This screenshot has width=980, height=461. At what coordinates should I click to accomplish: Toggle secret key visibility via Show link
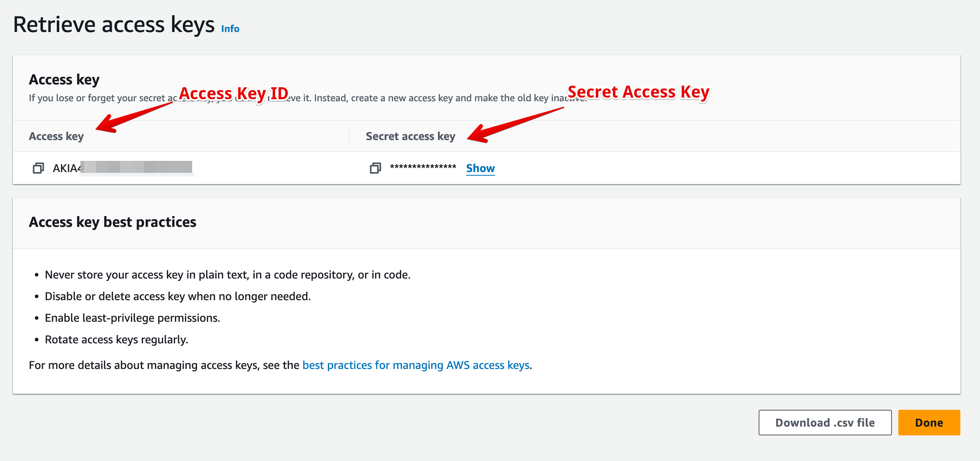[480, 168]
